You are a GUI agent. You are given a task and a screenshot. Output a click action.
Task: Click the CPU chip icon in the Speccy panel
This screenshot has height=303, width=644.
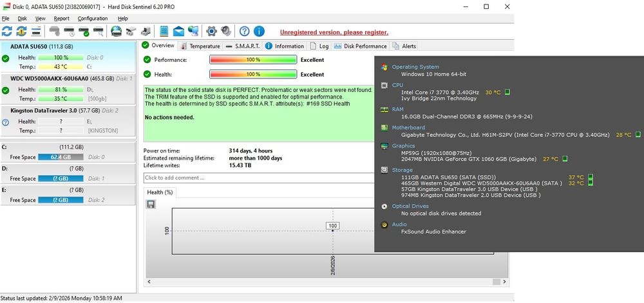tap(384, 86)
